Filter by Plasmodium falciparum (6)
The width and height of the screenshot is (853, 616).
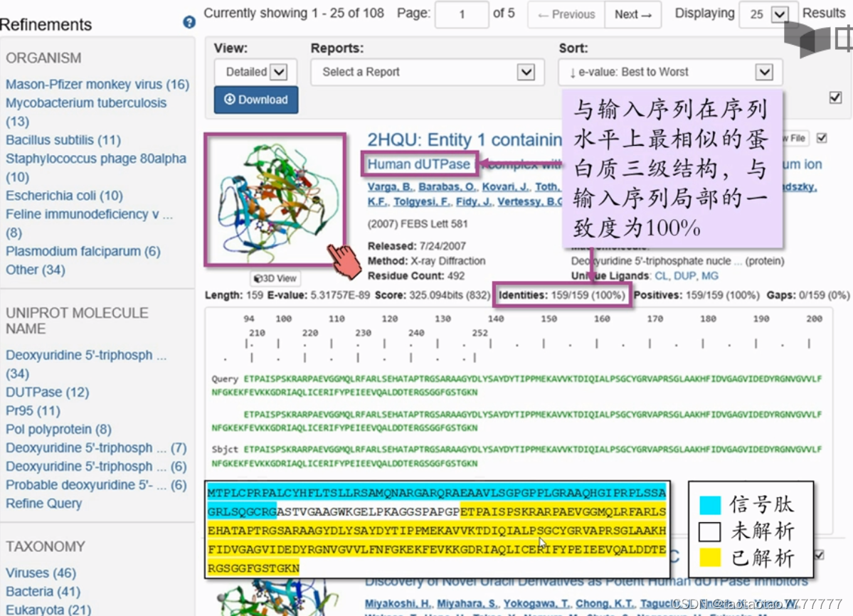[x=83, y=251]
